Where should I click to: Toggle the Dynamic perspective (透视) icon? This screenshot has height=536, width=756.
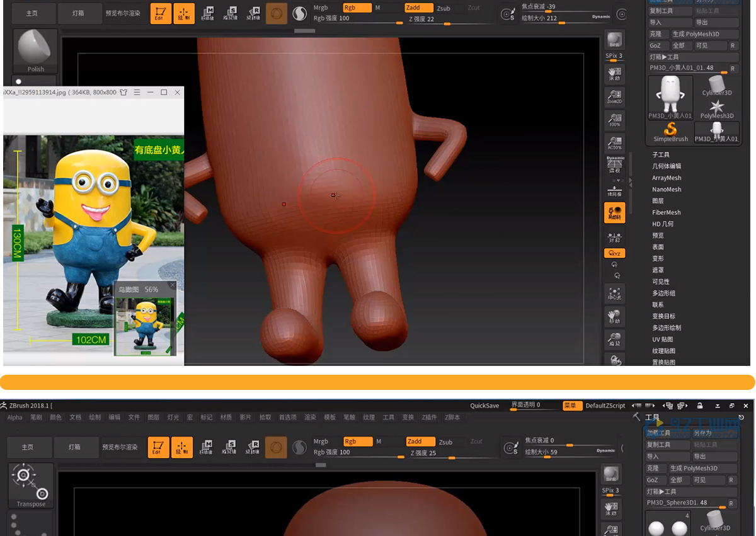point(614,165)
